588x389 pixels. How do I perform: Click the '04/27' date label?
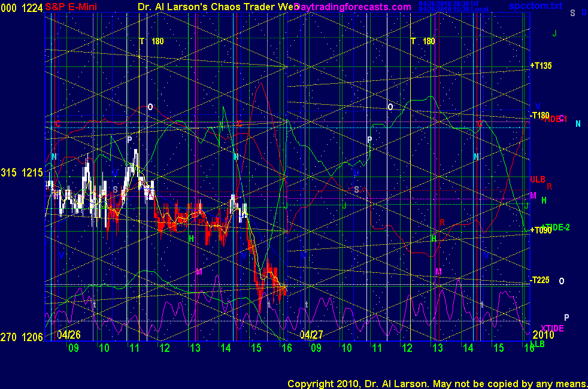pos(311,335)
